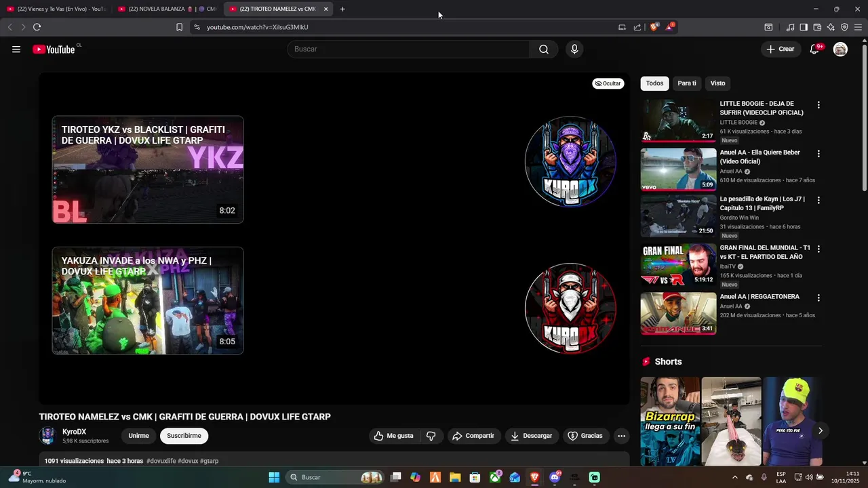Open the taskbar volume speaker icon
Viewport: 868px width, 488px height.
click(808, 477)
